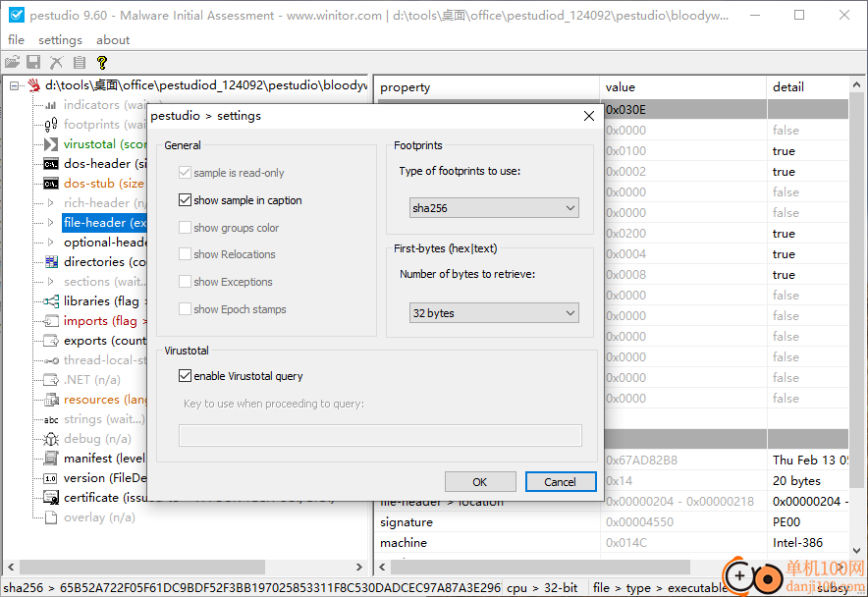Select the 'machine' property row
This screenshot has width=868, height=597.
pyautogui.click(x=612, y=543)
